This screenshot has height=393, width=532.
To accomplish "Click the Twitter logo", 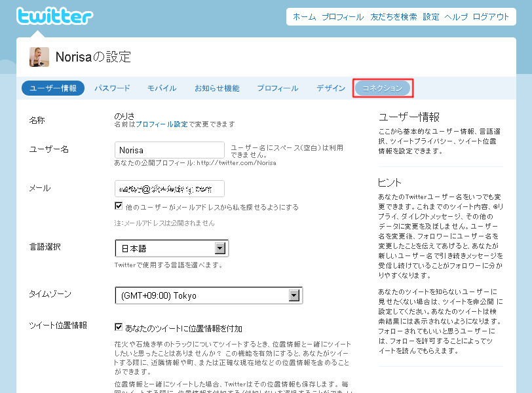I will [x=54, y=16].
